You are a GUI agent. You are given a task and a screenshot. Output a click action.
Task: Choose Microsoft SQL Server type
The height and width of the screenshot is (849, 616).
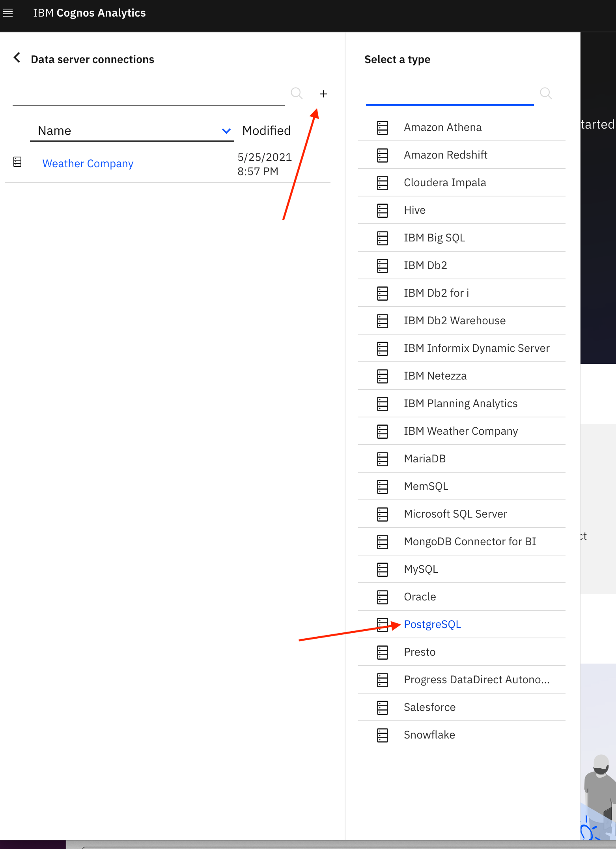[462, 514]
